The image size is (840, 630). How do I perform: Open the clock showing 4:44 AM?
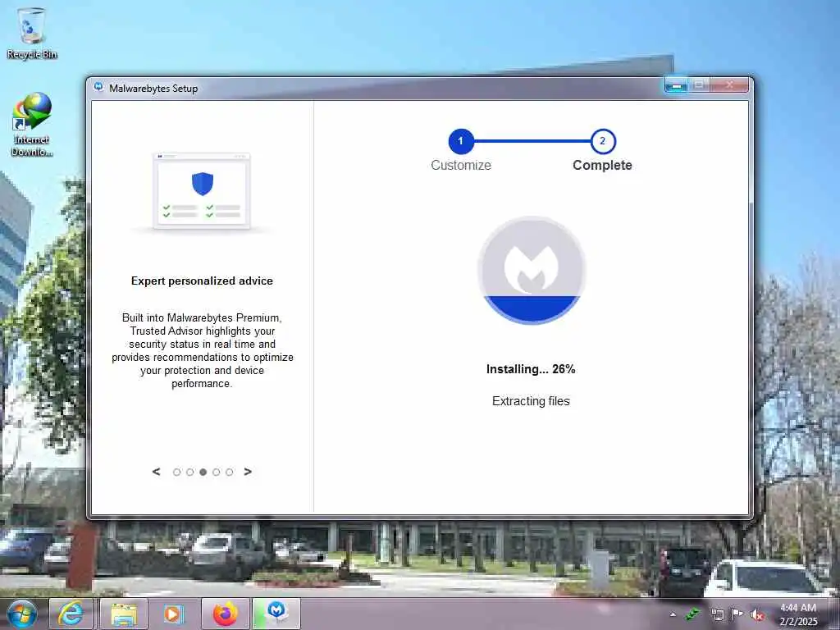tap(798, 614)
